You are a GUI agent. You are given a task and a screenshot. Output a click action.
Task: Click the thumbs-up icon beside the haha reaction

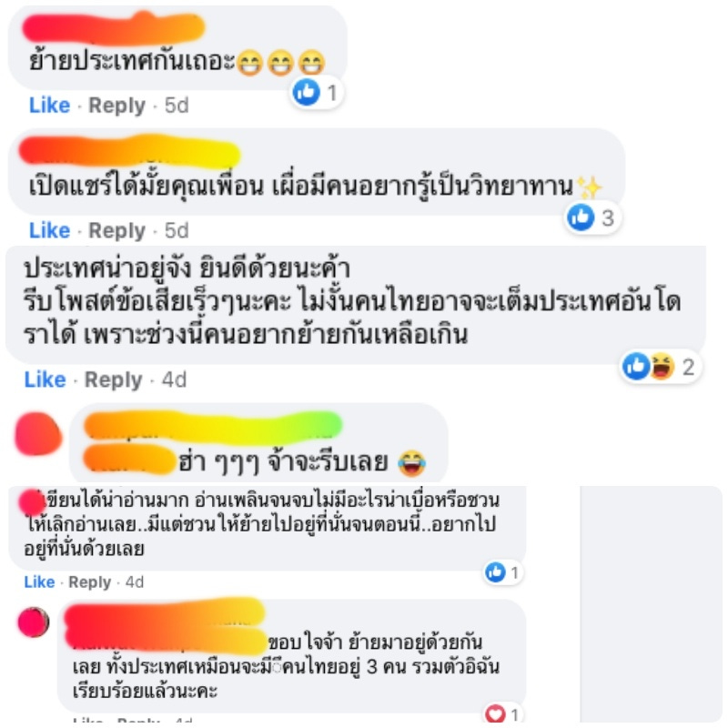(x=635, y=366)
